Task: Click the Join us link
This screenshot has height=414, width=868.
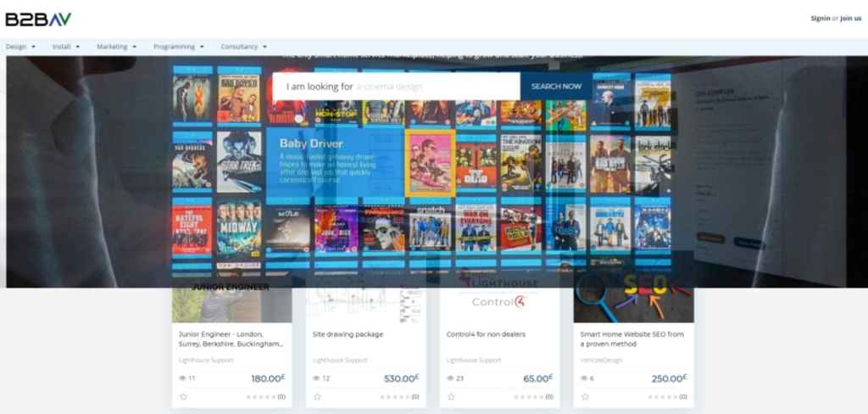Action: click(851, 19)
